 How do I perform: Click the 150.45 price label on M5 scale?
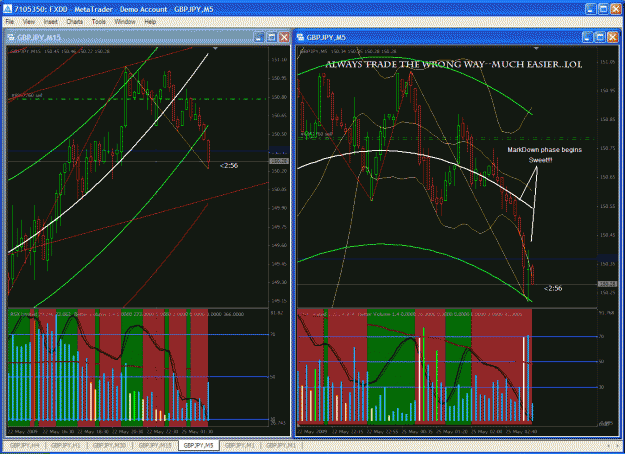(607, 235)
